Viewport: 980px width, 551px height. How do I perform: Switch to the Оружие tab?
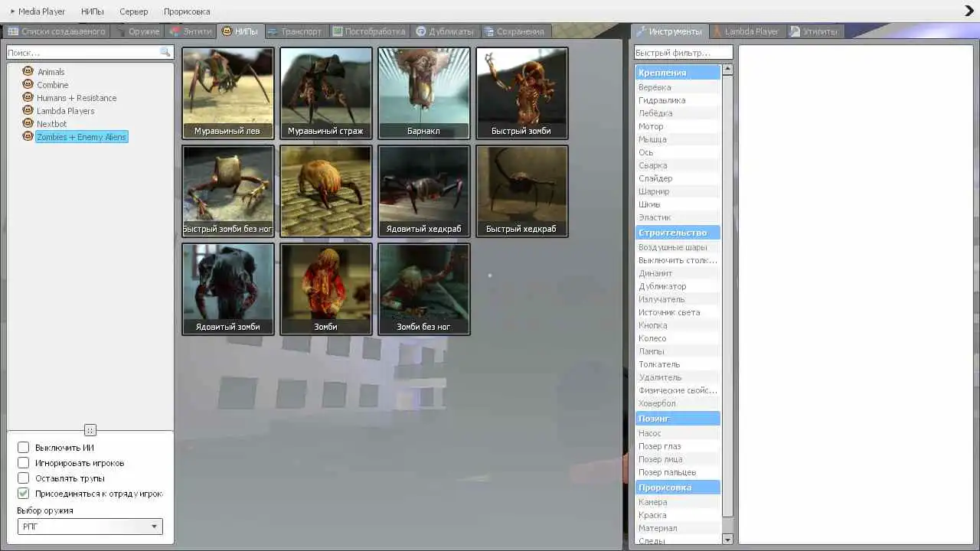(x=138, y=31)
